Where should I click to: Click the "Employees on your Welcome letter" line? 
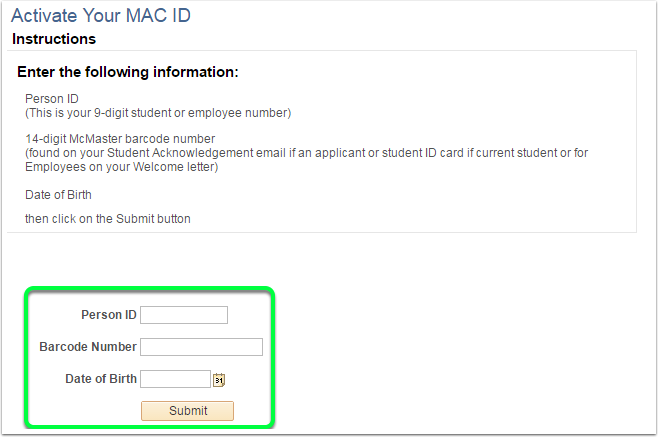(122, 166)
